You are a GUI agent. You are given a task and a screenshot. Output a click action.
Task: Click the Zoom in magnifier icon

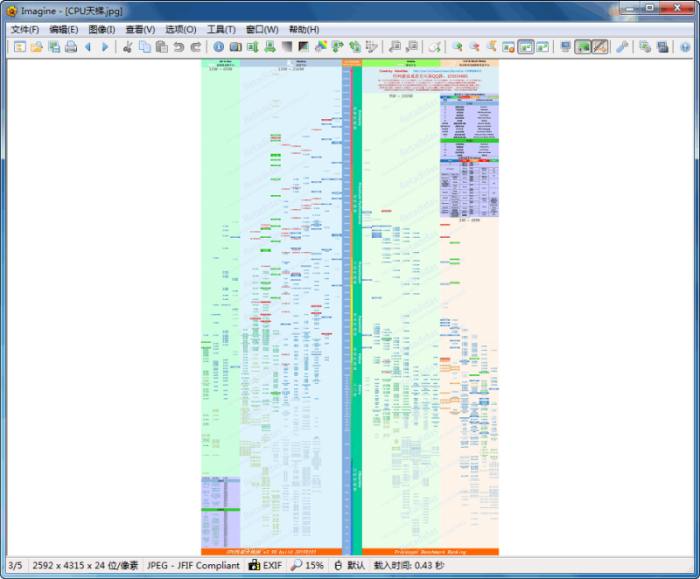(x=457, y=47)
